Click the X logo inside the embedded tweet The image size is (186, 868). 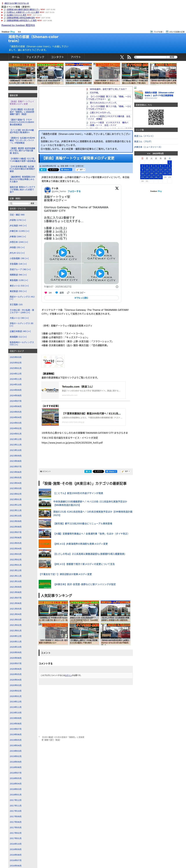point(117,188)
